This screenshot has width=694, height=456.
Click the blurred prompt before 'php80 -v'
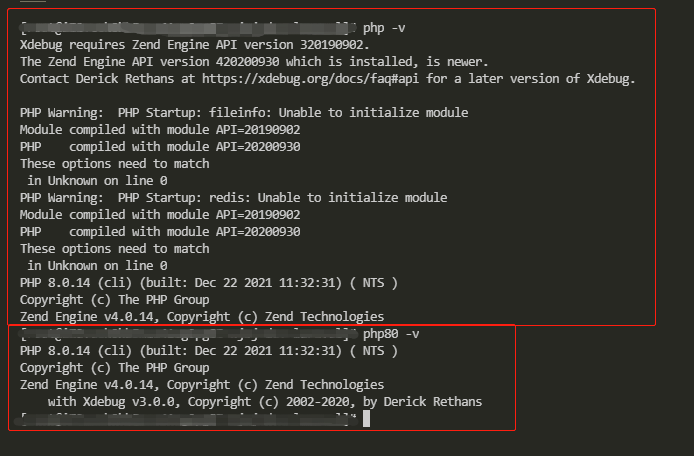coord(188,334)
